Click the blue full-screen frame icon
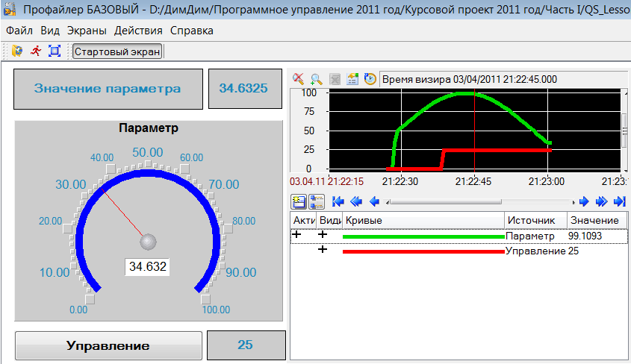This screenshot has width=631, height=364. [55, 51]
